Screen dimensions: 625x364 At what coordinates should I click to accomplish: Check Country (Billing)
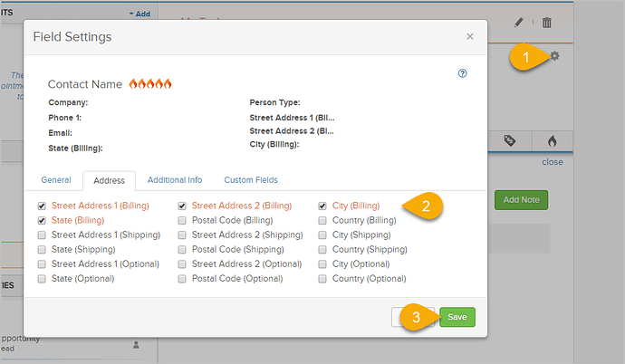(x=322, y=220)
